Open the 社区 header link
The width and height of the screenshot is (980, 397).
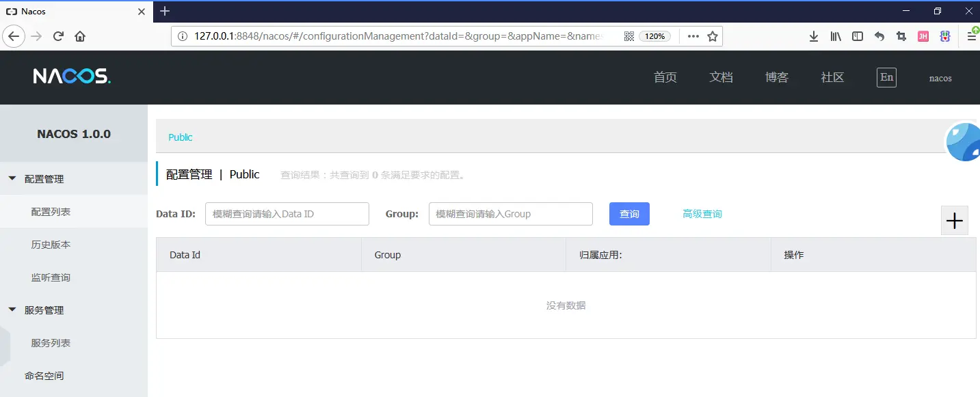(832, 77)
